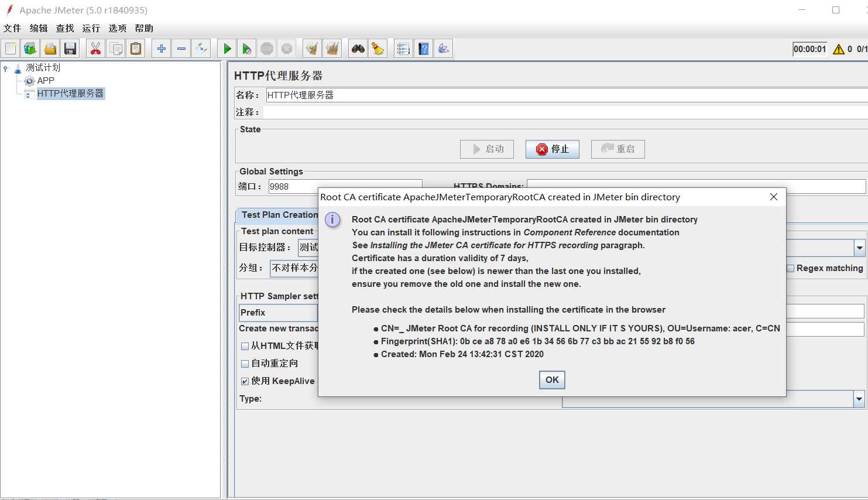
Task: Switch to the Test Plan Creation tab
Action: coord(277,215)
